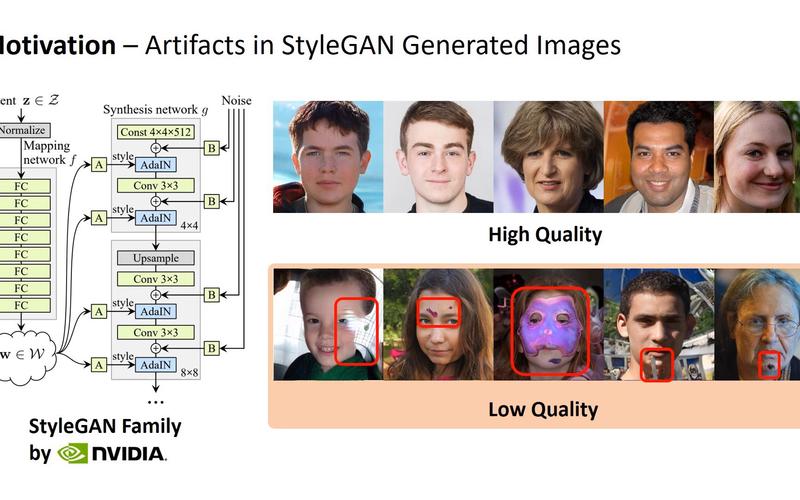Select the "Low Quality" caption
Image resolution: width=800 pixels, height=500 pixels.
tap(543, 409)
